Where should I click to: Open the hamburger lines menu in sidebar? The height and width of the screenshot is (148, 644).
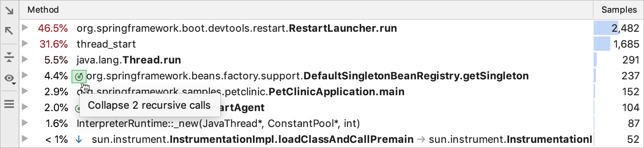click(x=9, y=104)
